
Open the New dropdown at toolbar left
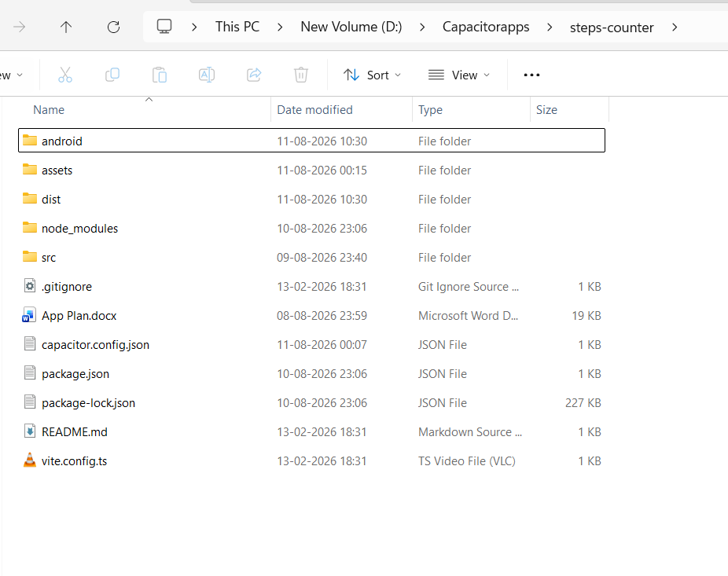click(x=10, y=75)
